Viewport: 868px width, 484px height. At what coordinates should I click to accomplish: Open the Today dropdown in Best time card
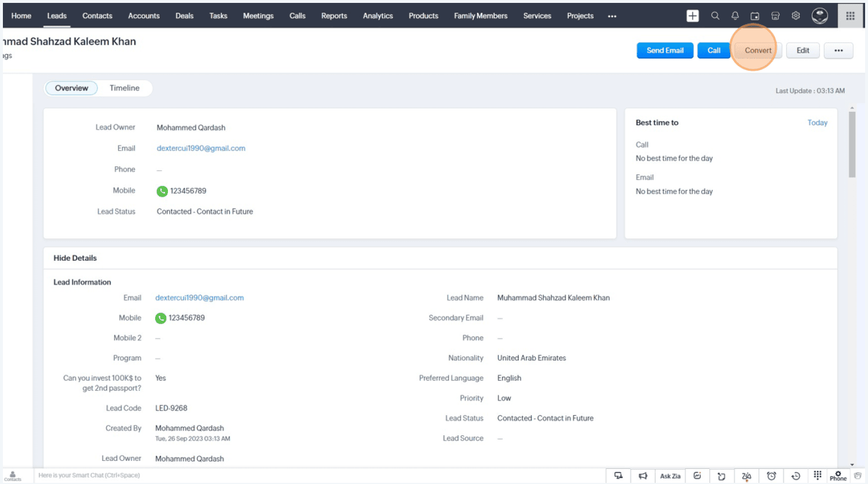817,123
